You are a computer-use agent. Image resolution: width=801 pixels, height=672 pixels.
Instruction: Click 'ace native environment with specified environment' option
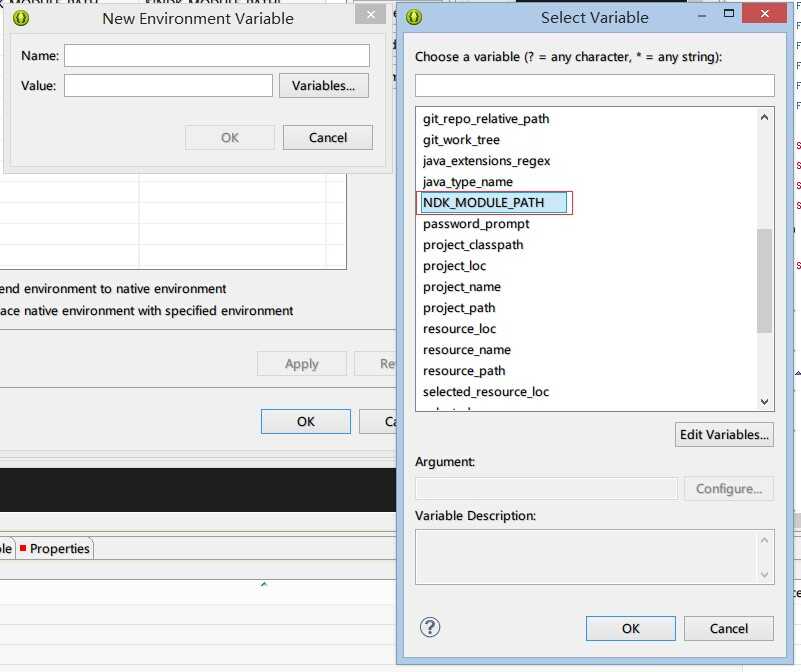click(x=147, y=311)
